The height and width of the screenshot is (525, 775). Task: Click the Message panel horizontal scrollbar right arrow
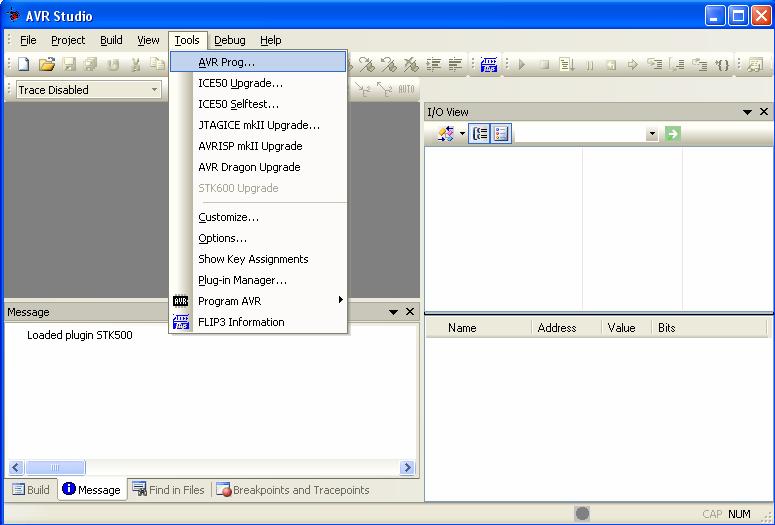407,467
